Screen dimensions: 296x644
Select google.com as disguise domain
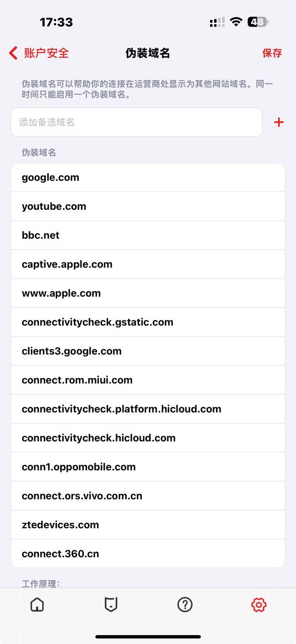pyautogui.click(x=148, y=178)
